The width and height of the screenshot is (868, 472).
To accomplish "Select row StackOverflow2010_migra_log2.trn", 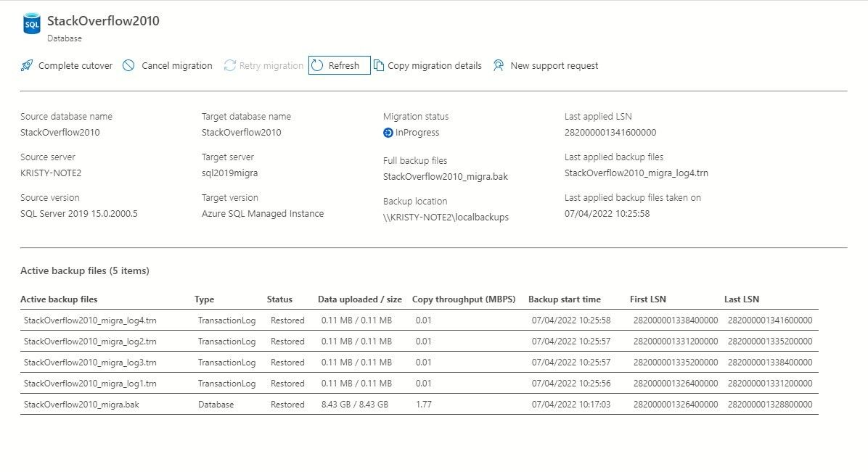I will click(x=419, y=341).
